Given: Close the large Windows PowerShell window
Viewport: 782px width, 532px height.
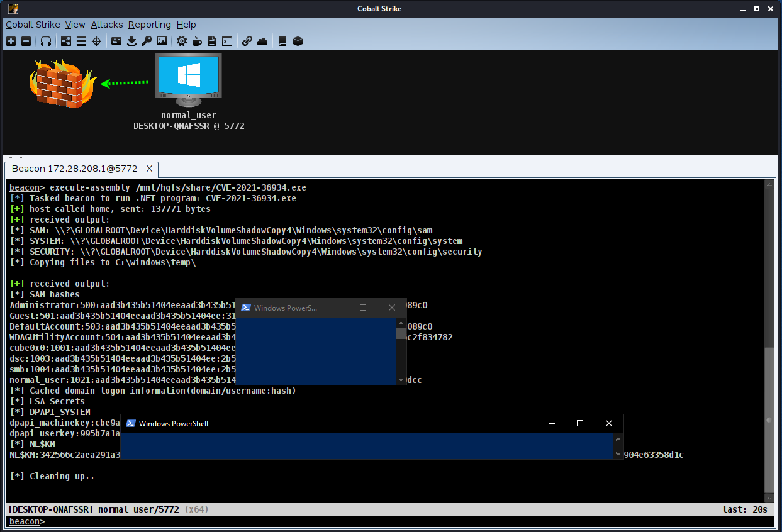Looking at the screenshot, I should (x=609, y=423).
